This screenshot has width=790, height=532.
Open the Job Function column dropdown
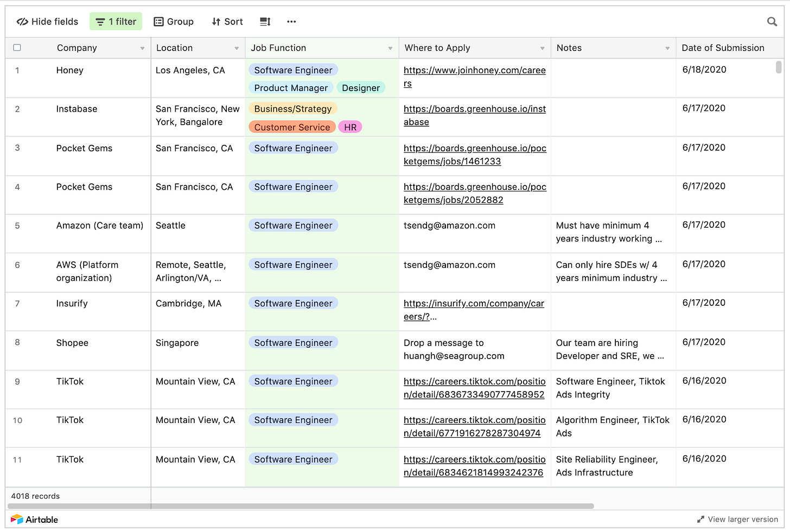click(390, 48)
